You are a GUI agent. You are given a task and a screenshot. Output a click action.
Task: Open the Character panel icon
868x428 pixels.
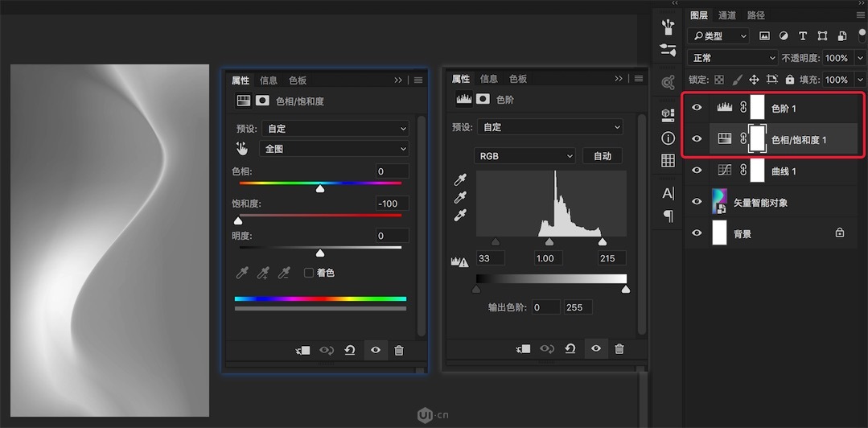point(668,193)
